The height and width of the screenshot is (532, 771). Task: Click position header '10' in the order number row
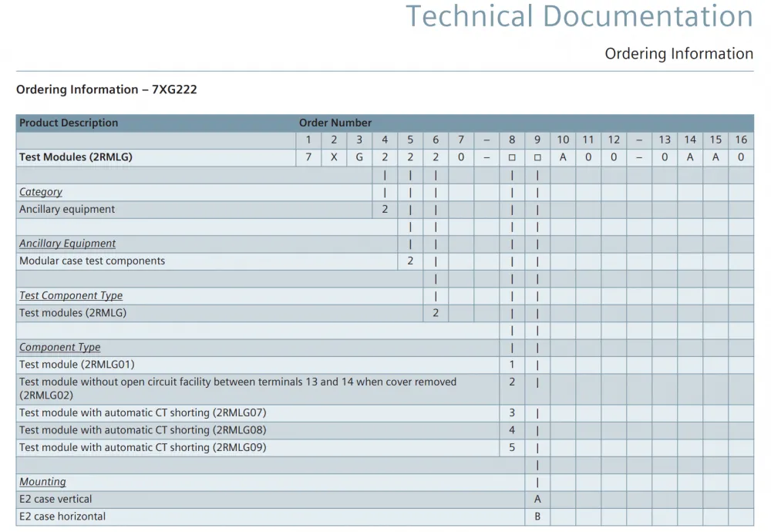point(563,140)
